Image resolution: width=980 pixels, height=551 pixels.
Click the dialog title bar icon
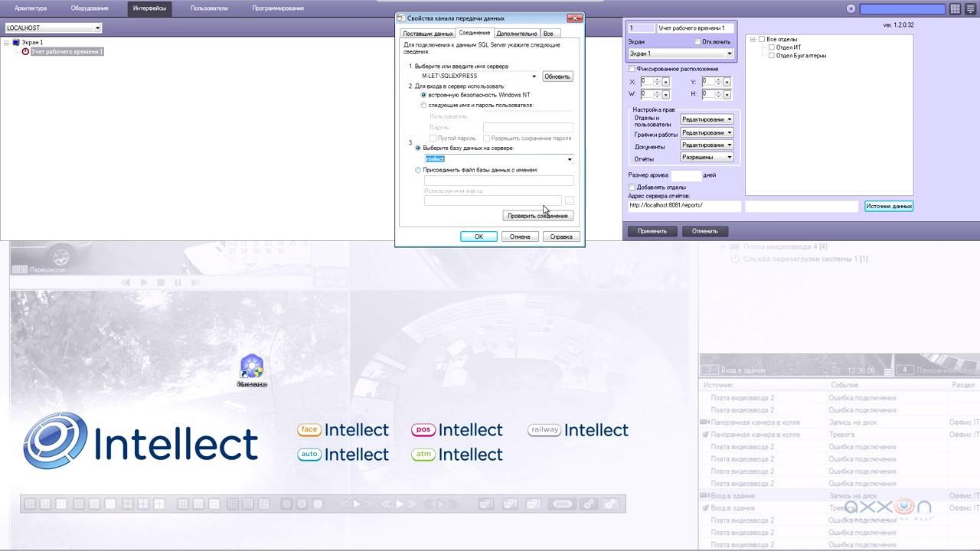pos(401,18)
